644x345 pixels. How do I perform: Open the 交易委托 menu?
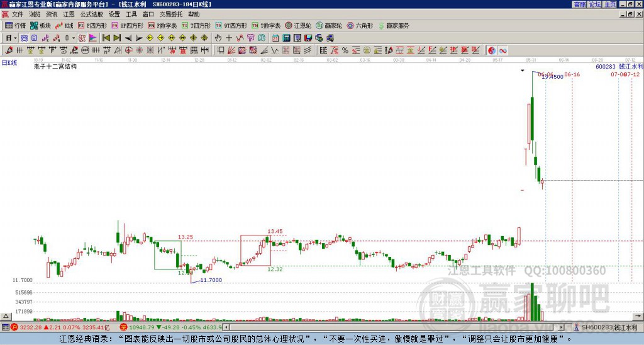171,14
